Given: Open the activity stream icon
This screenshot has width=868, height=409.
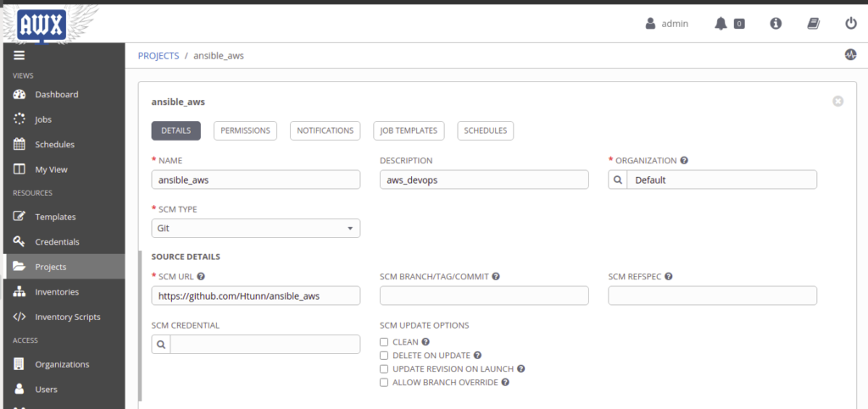Looking at the screenshot, I should 851,55.
